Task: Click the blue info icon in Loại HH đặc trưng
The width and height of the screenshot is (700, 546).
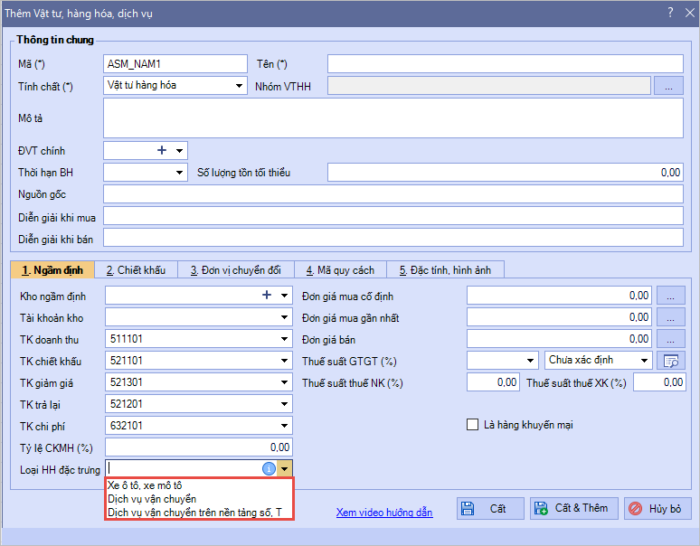Action: 268,468
